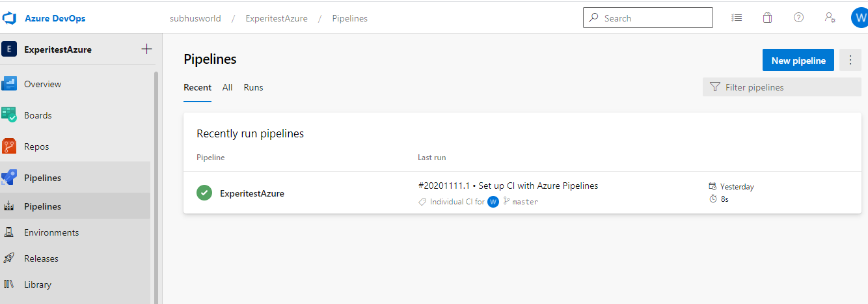
Task: Switch to the Runs tab
Action: pos(253,87)
